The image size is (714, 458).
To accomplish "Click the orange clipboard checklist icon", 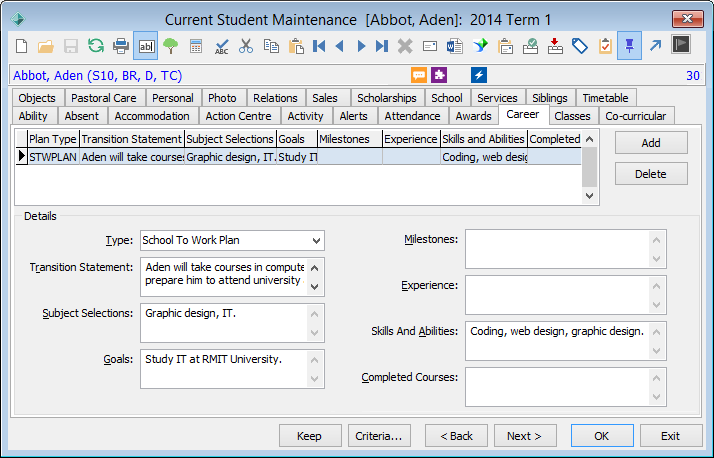I will (x=605, y=46).
